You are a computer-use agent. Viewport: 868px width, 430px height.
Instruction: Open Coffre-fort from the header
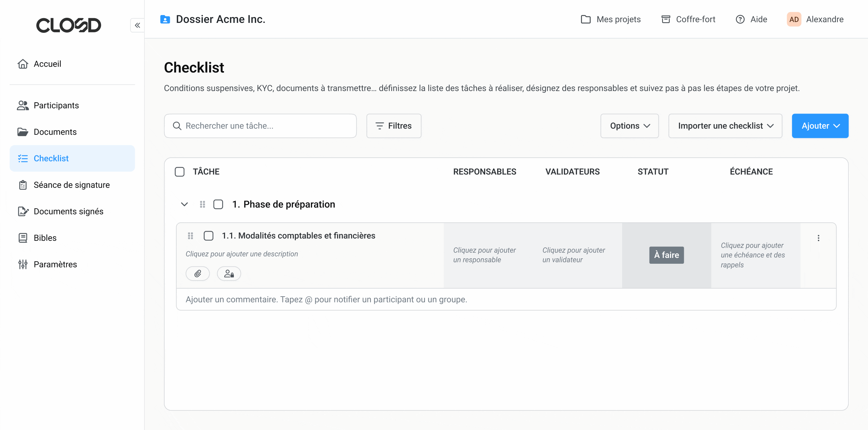(x=688, y=19)
